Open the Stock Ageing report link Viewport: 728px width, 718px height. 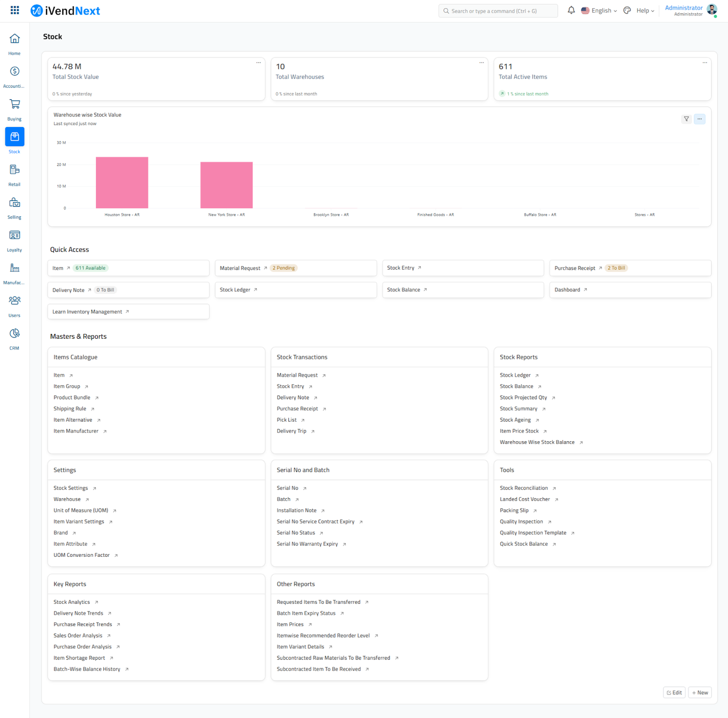(x=515, y=420)
